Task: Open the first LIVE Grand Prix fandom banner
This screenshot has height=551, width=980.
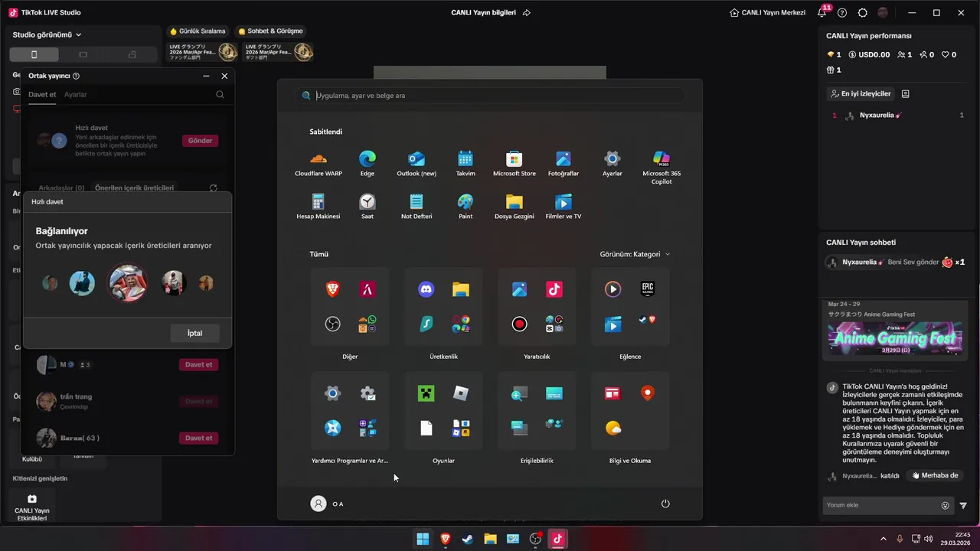Action: point(202,51)
